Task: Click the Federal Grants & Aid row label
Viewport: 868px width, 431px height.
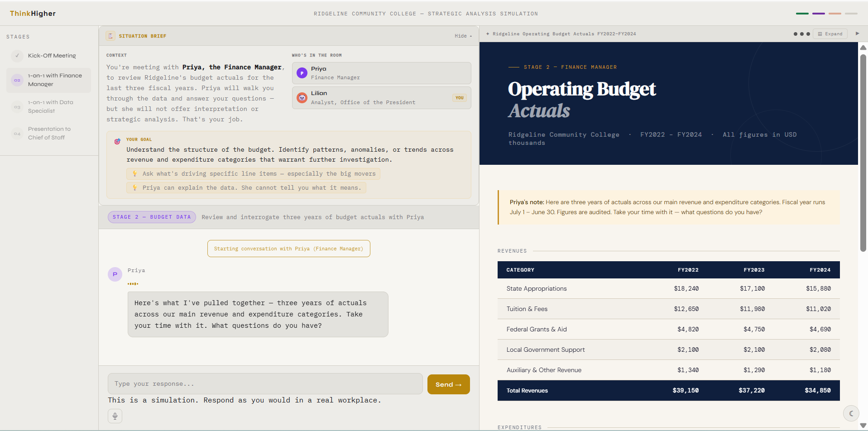Action: pyautogui.click(x=537, y=329)
